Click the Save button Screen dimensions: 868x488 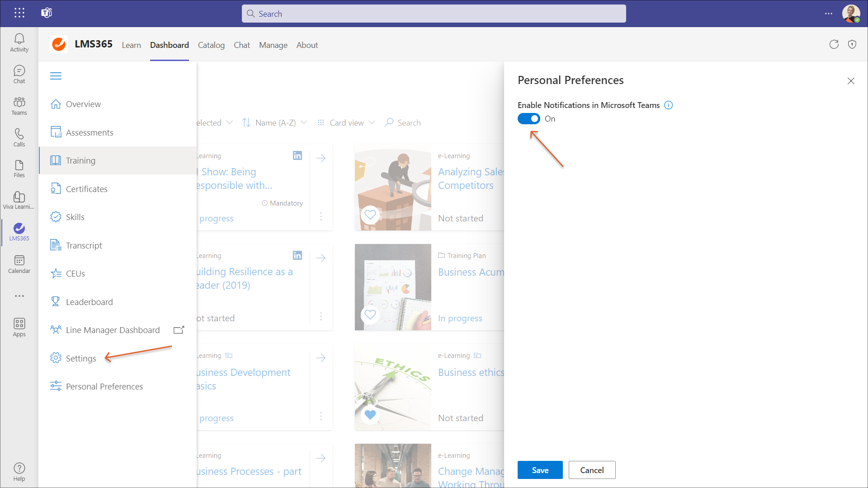540,470
